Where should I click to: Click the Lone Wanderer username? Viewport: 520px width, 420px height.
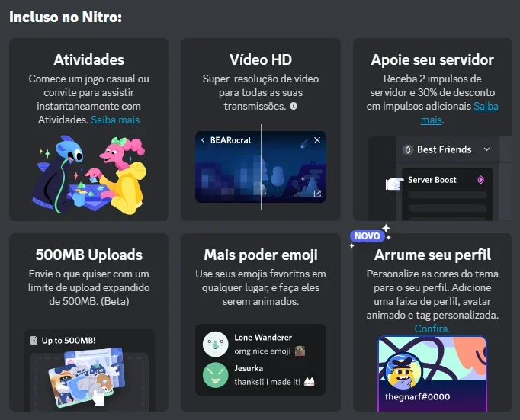(x=263, y=338)
